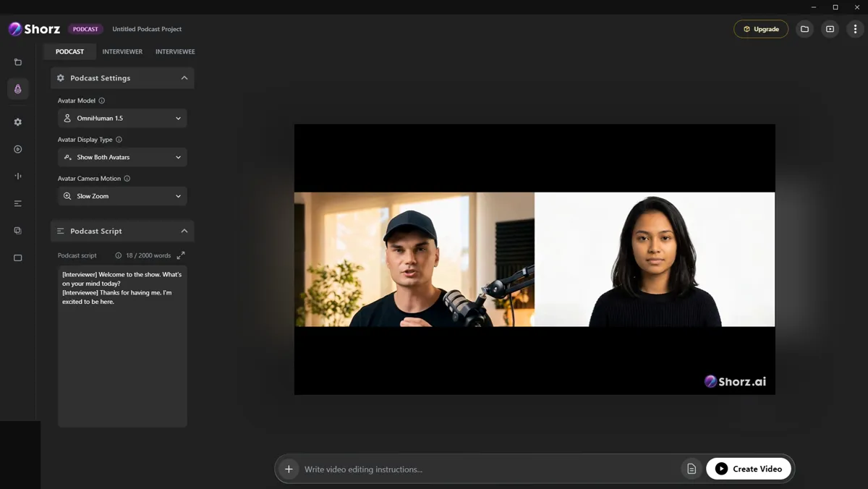Click the 18 / 2000 words counter
This screenshot has height=489, width=868.
pos(148,255)
